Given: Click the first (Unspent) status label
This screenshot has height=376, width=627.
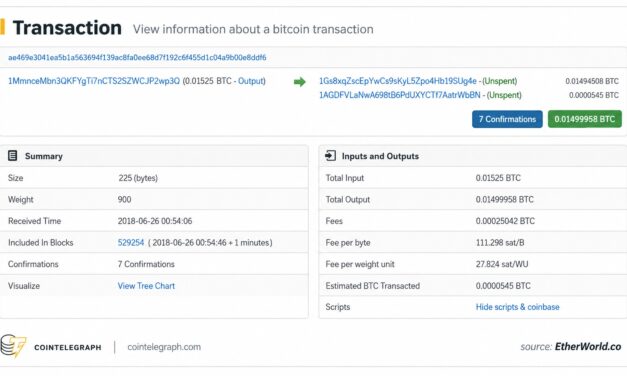Looking at the screenshot, I should [500, 81].
